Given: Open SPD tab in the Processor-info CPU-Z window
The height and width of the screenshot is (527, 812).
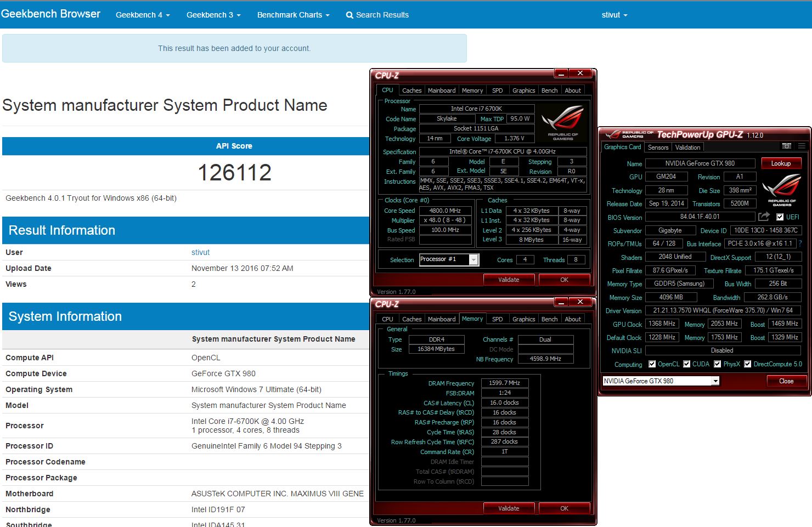Looking at the screenshot, I should click(x=497, y=90).
